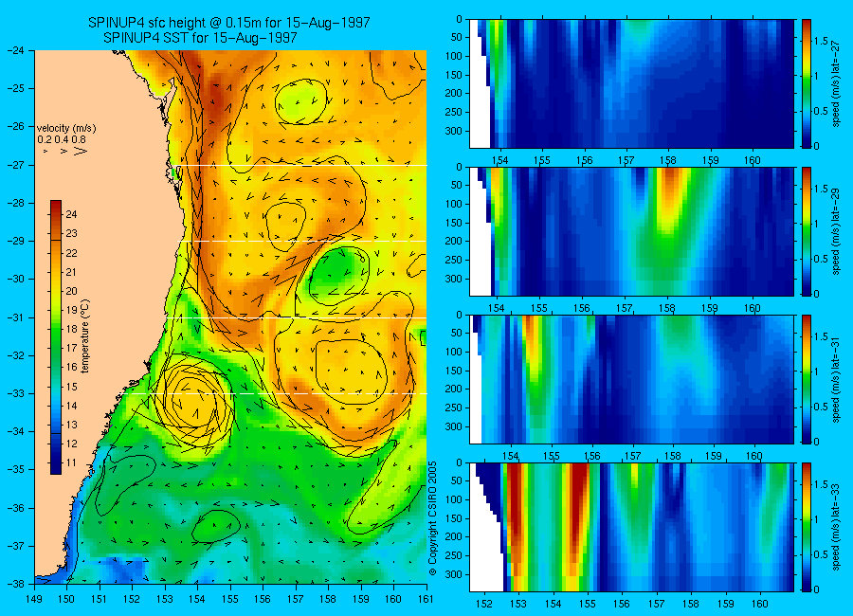Click the "0.5" tick on lat=-27 speed color bar
853x616 pixels.
(821, 111)
